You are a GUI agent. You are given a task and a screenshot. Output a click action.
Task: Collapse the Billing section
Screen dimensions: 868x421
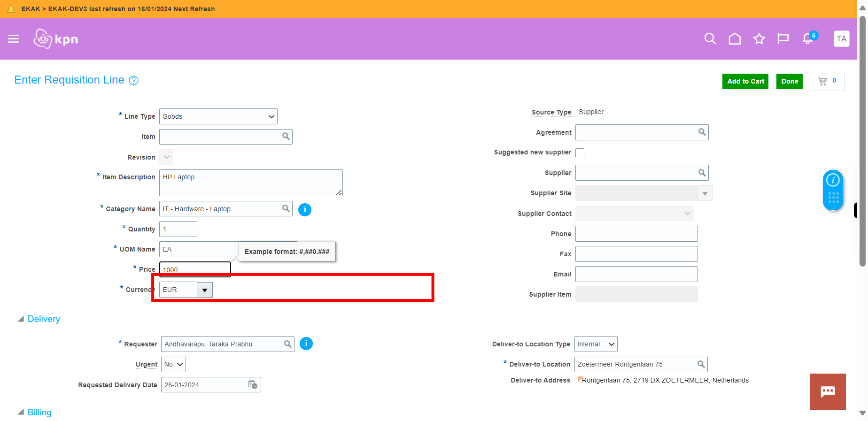(21, 412)
